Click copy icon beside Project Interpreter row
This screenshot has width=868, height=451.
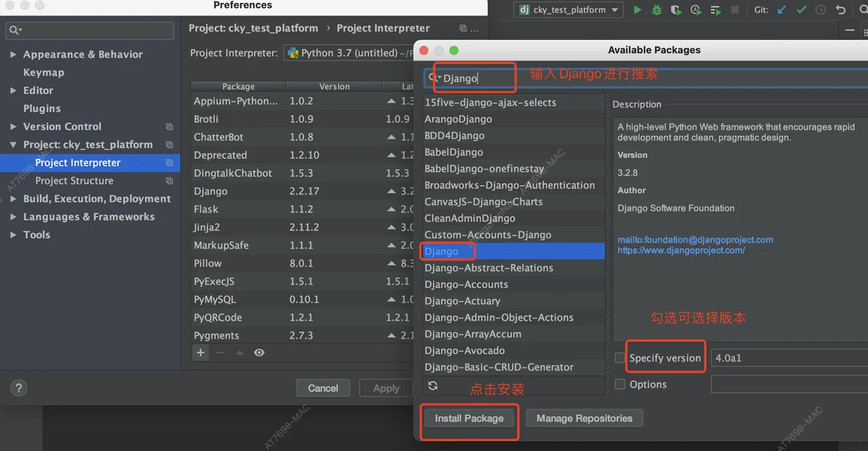point(169,163)
